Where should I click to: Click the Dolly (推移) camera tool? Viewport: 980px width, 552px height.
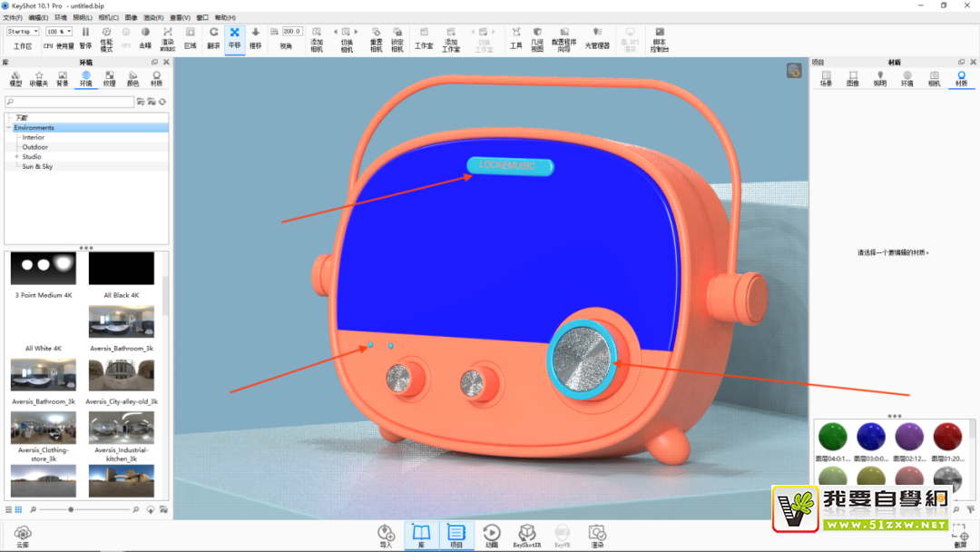pyautogui.click(x=255, y=36)
